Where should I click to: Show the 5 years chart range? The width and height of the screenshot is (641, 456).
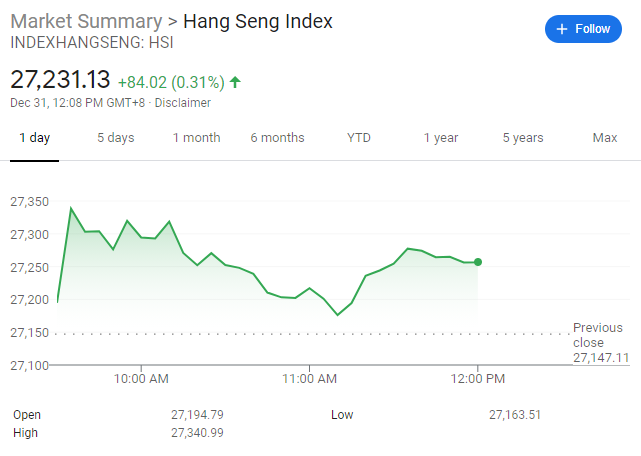(x=523, y=138)
